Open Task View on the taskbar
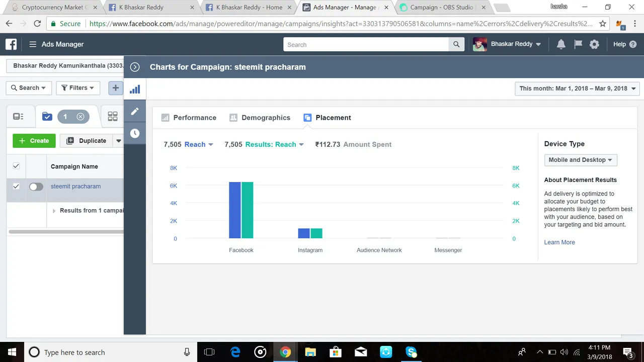 [209, 352]
